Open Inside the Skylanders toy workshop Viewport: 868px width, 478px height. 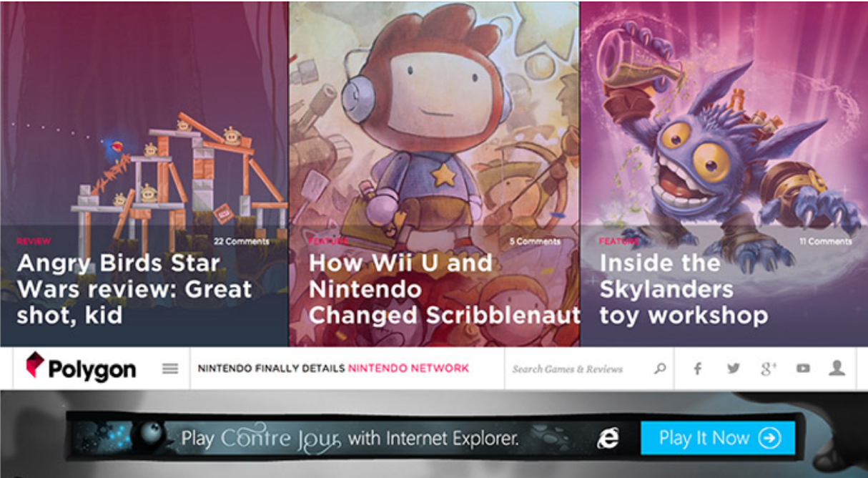click(684, 289)
